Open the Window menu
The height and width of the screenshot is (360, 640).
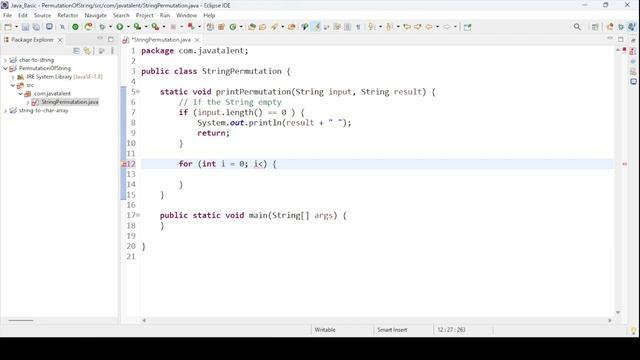point(186,16)
